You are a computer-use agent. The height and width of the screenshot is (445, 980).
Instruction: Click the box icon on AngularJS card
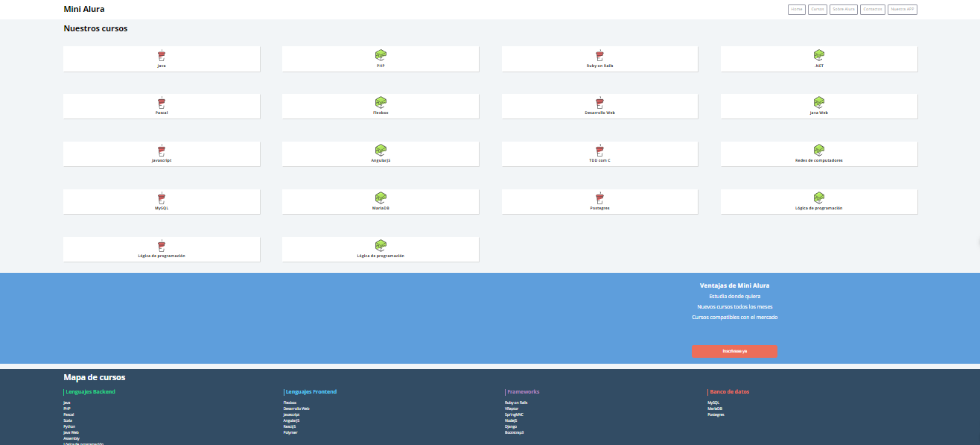(381, 151)
